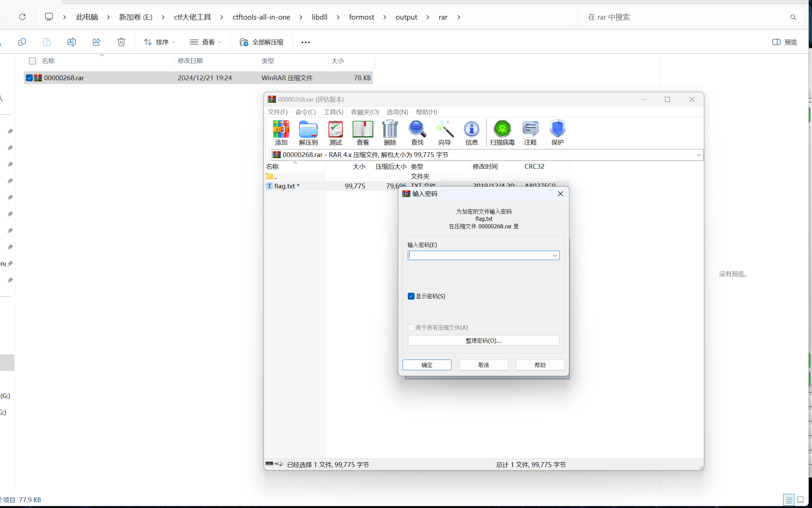
Task: Click the Comment (注释) toolbar icon
Action: pos(530,133)
